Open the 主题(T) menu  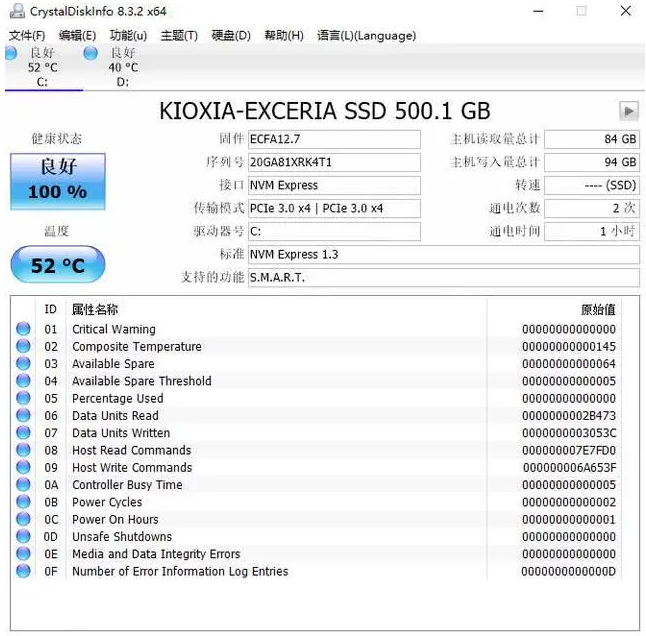point(179,35)
